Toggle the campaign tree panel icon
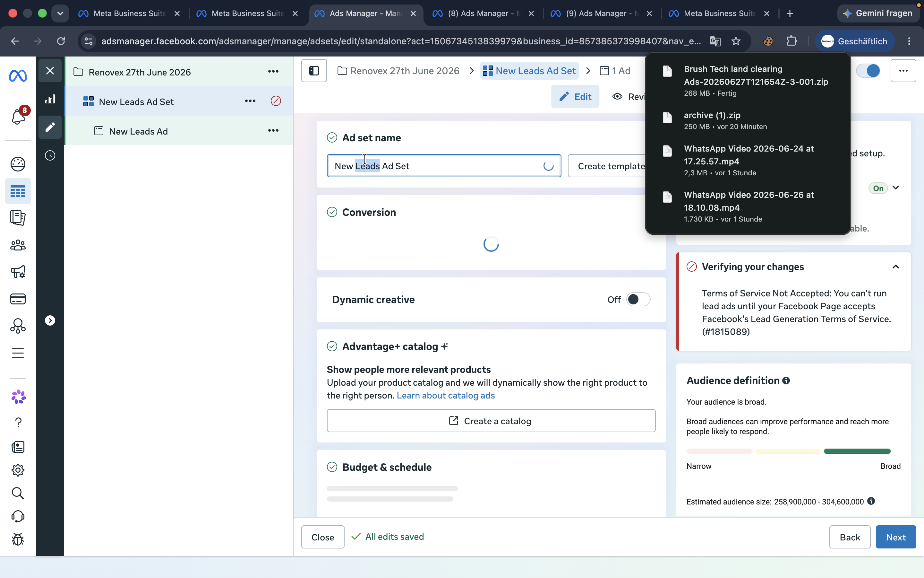The image size is (924, 578). point(314,71)
